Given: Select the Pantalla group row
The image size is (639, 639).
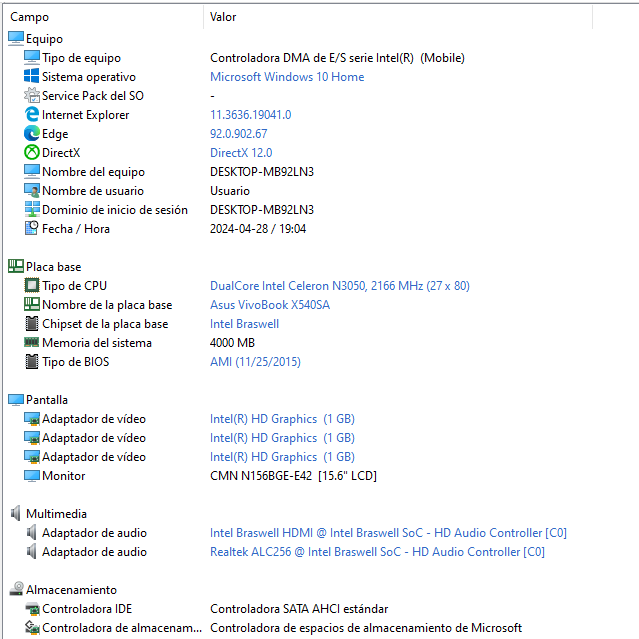Looking at the screenshot, I should [x=46, y=400].
